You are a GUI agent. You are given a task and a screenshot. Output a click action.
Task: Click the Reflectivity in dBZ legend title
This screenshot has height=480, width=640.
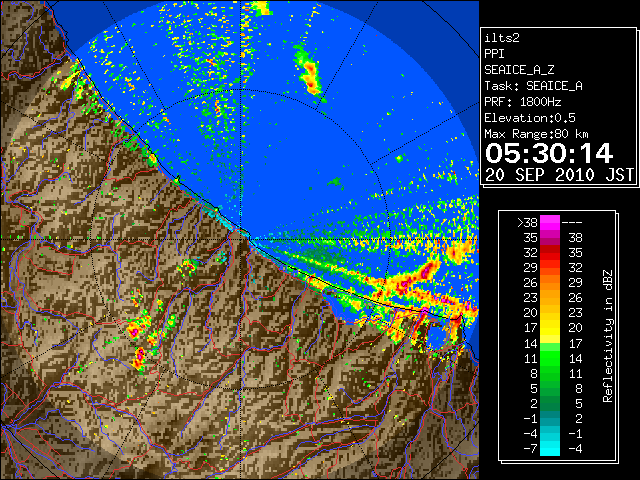click(x=608, y=336)
